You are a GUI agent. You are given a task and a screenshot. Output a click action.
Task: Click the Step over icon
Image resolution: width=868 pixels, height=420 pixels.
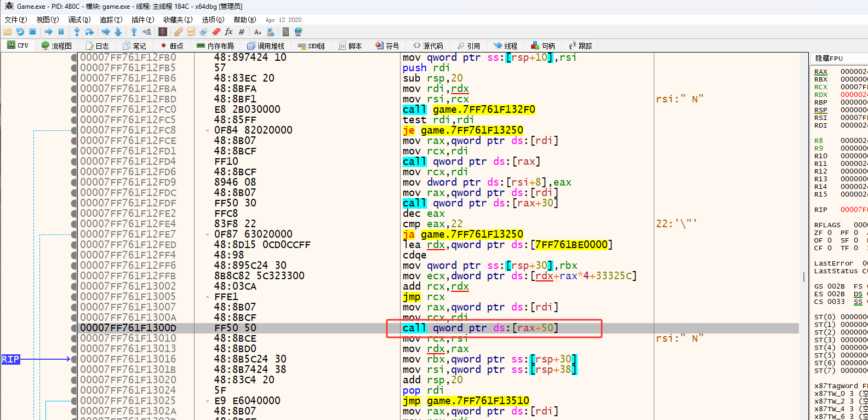click(x=90, y=32)
